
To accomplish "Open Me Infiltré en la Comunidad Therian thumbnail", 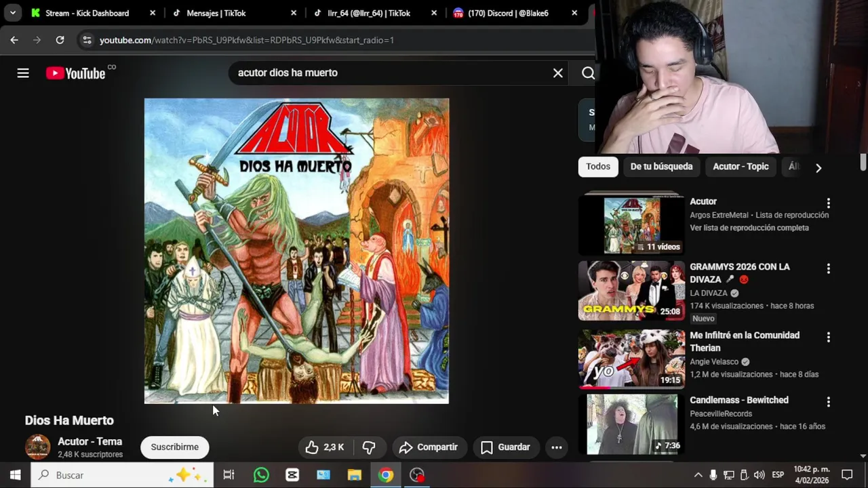I will click(x=632, y=359).
